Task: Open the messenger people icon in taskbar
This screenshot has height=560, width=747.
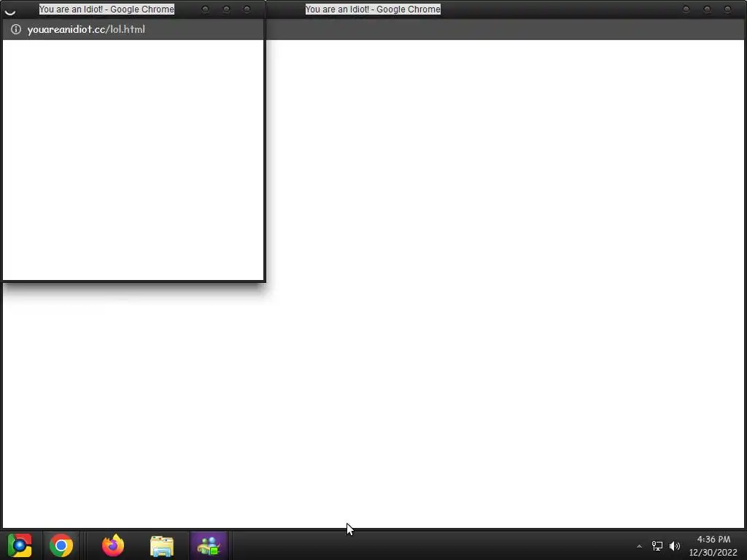Action: (209, 545)
